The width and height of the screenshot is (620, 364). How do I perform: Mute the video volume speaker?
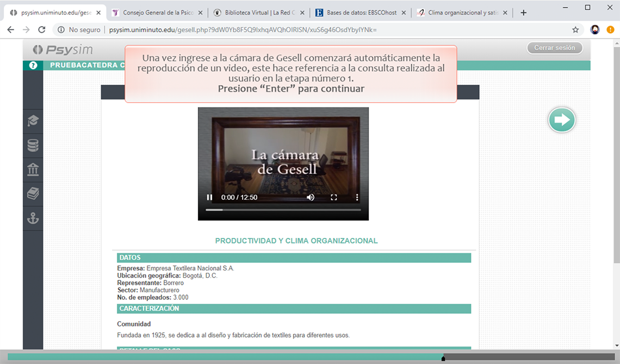[311, 197]
